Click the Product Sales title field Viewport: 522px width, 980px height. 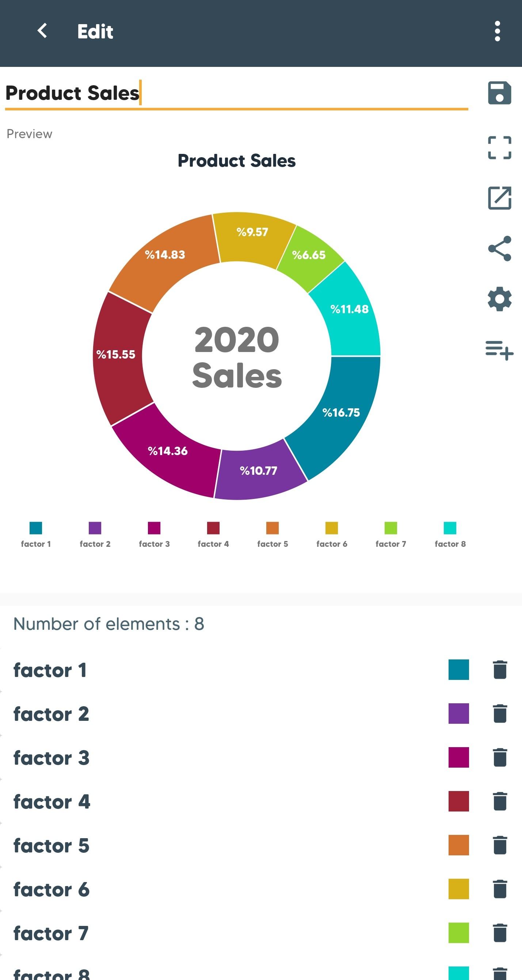click(x=236, y=94)
